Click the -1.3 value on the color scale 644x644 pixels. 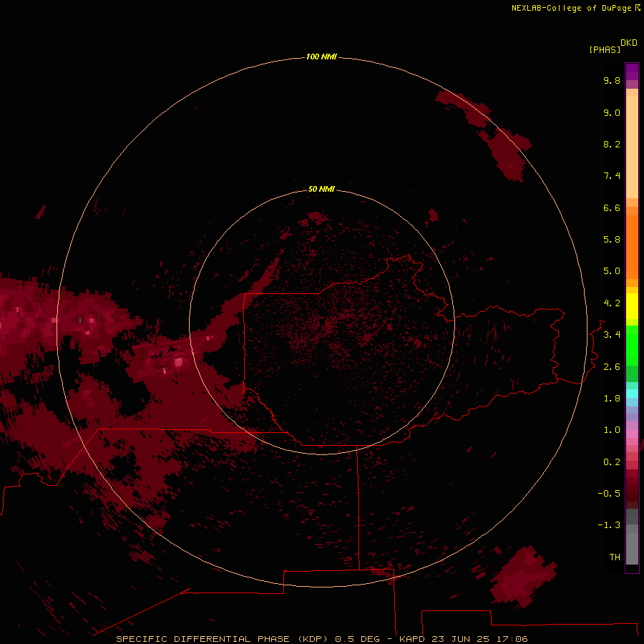point(609,525)
